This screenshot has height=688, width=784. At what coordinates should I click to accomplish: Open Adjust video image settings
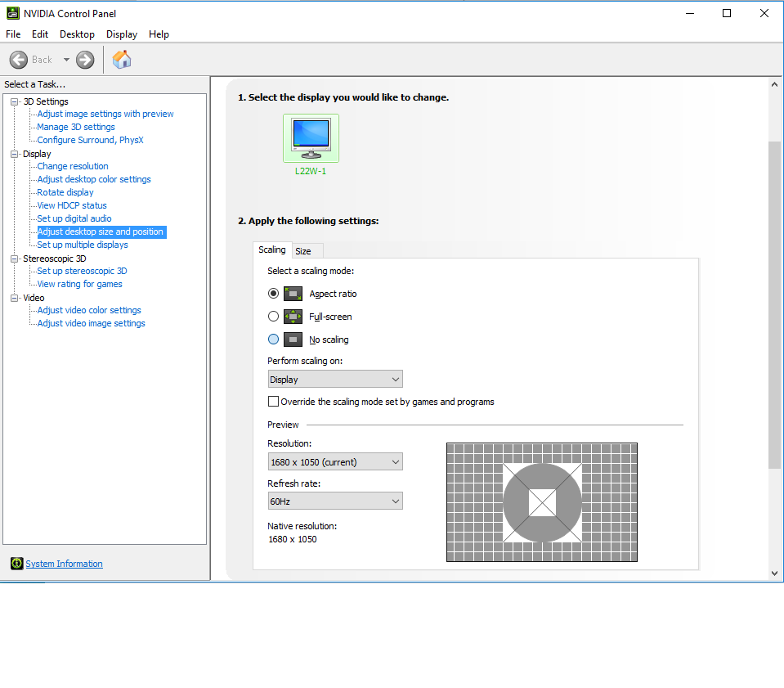(x=91, y=323)
